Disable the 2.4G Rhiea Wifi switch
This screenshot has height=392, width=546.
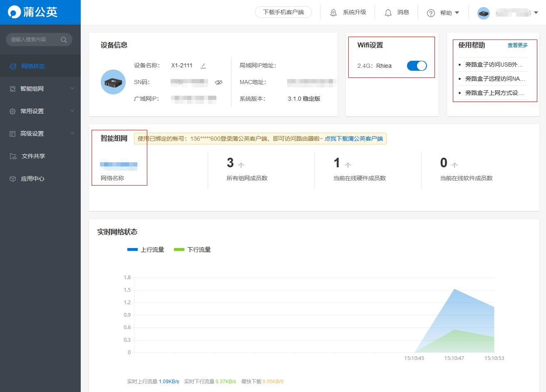(x=417, y=66)
